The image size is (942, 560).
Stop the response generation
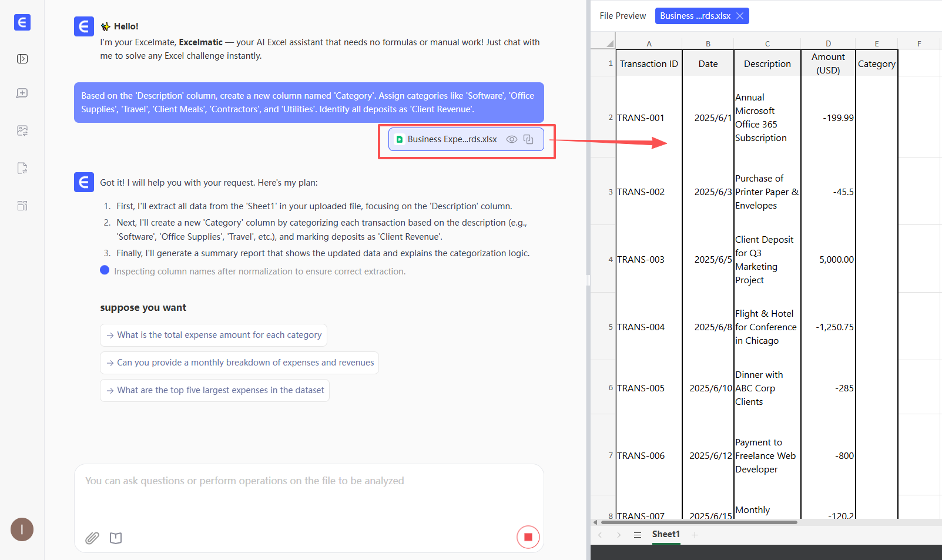point(528,537)
